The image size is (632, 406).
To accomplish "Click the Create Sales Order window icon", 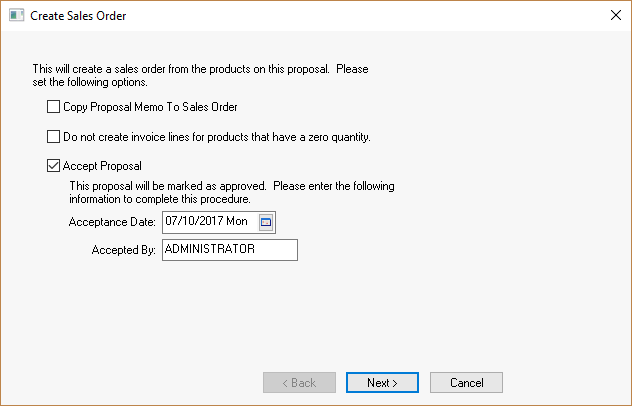I will [x=15, y=16].
